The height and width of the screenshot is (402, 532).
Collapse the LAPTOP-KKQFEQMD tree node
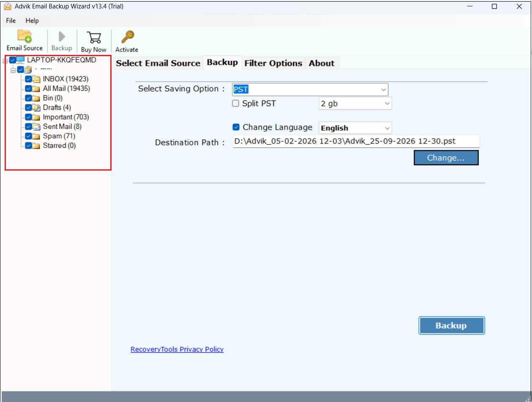pos(5,61)
